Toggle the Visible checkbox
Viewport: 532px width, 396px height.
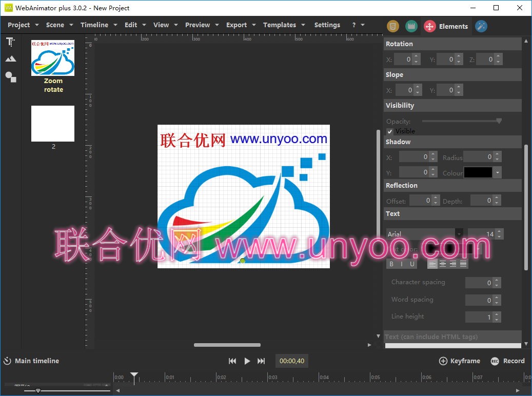coord(390,132)
